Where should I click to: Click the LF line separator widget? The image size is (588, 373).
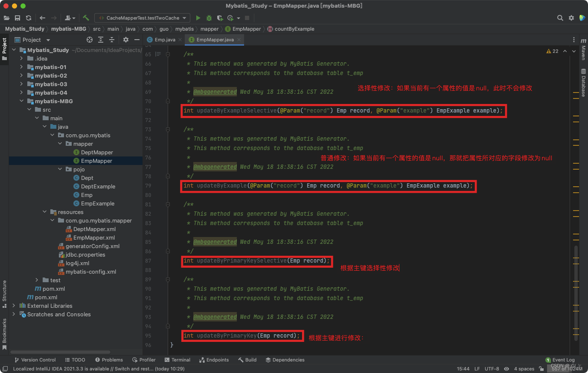[x=477, y=369]
